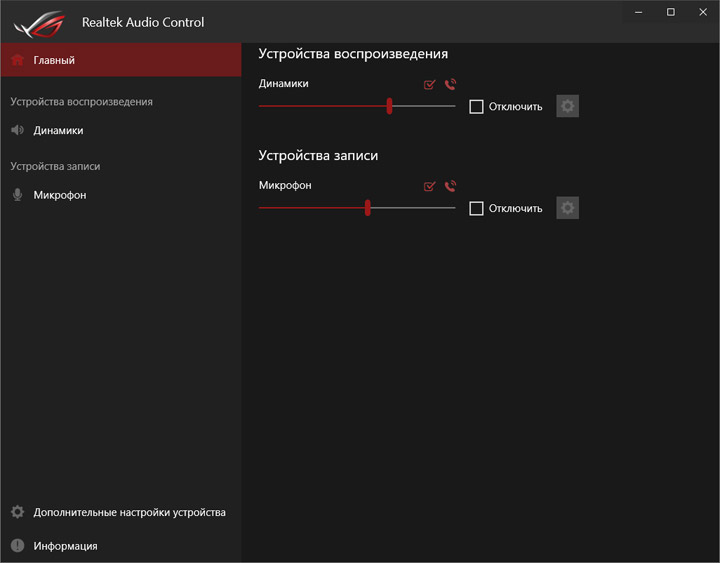Open the settings gear beside the Микрофон slider

click(568, 208)
